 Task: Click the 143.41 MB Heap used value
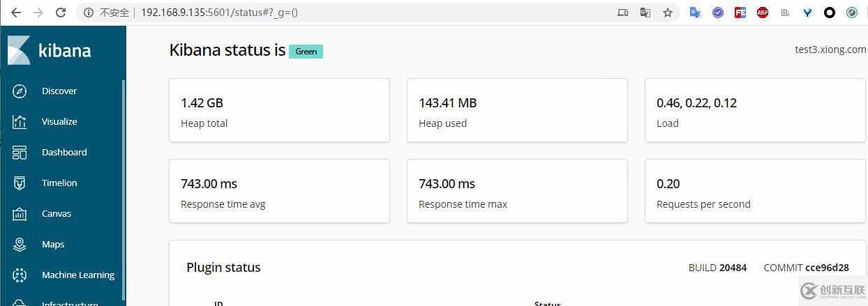tap(447, 103)
